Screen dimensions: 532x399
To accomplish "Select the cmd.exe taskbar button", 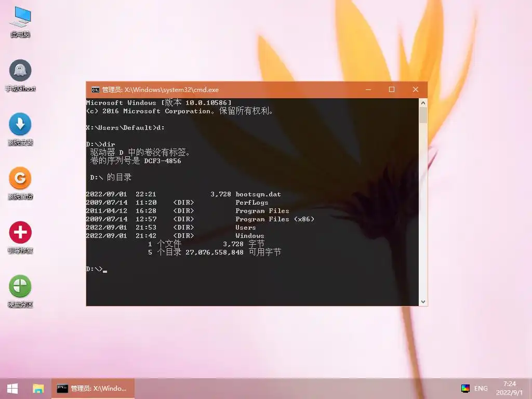I will point(93,389).
